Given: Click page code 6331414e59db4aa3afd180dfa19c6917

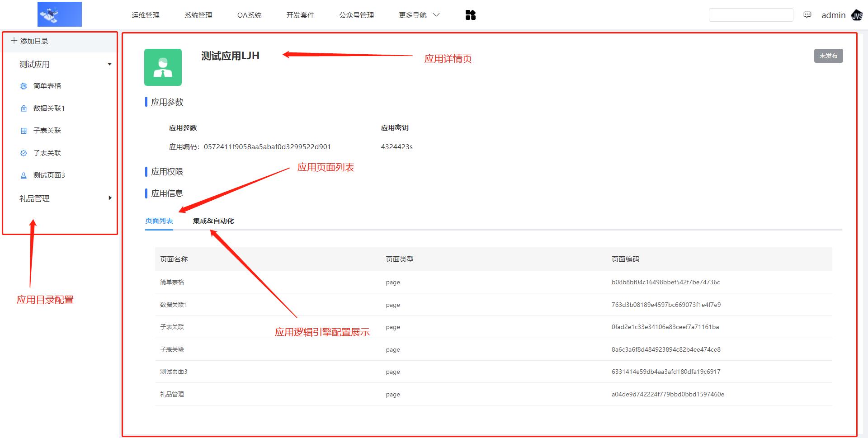Looking at the screenshot, I should [666, 372].
